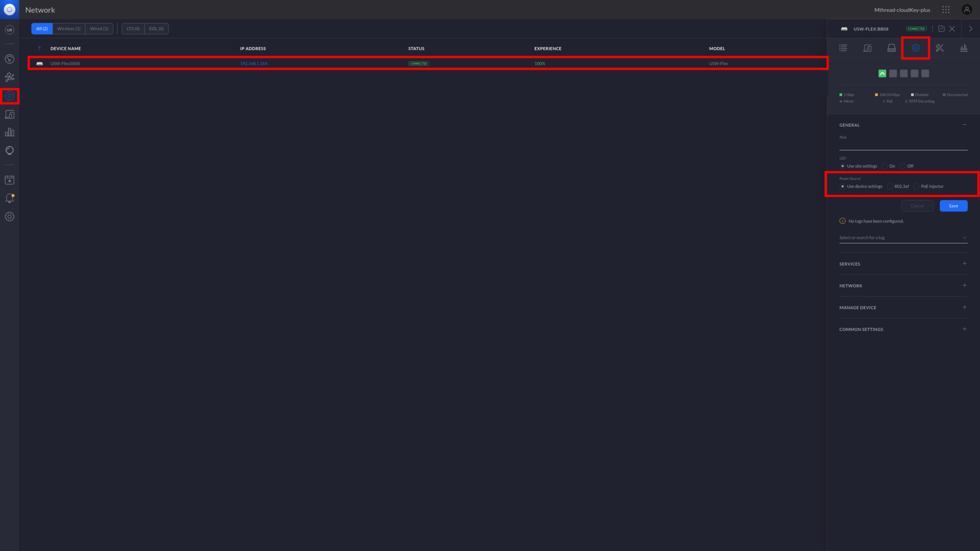Click the green active port 1 square
This screenshot has width=980, height=551.
(x=882, y=74)
